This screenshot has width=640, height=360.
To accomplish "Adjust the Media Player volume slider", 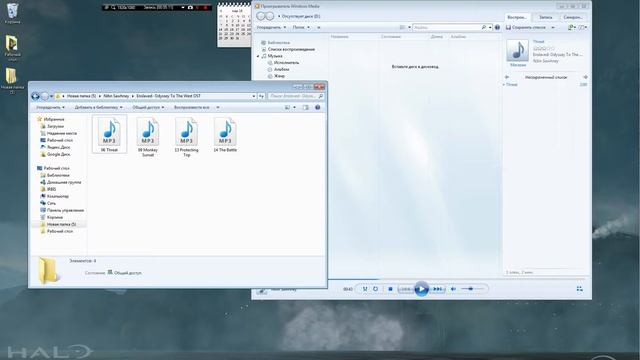I will pyautogui.click(x=472, y=289).
